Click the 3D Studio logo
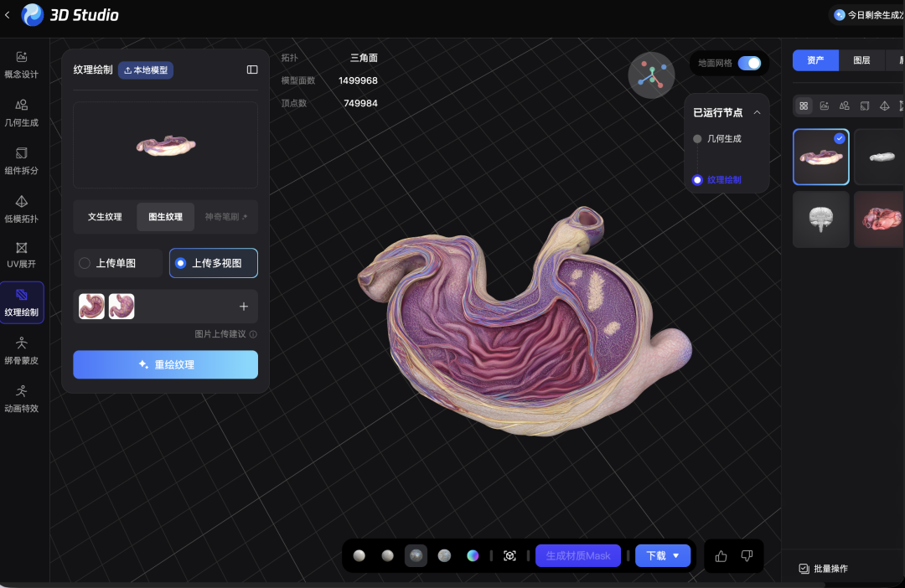The width and height of the screenshot is (905, 588). point(70,15)
